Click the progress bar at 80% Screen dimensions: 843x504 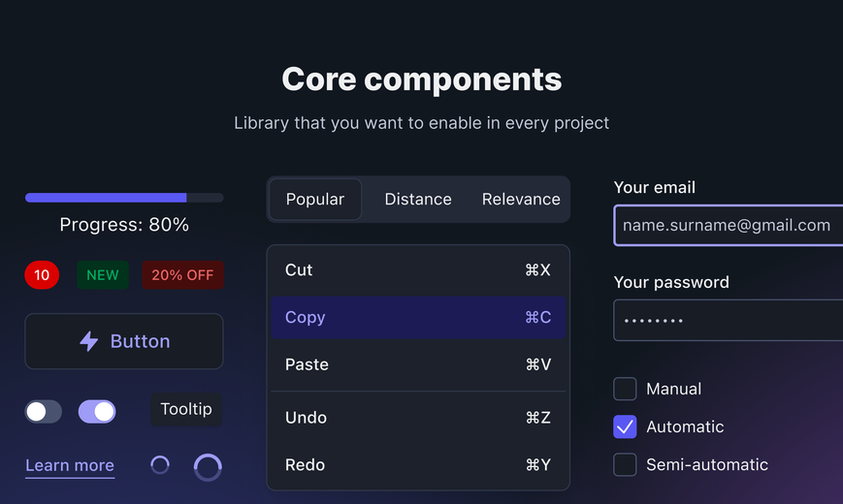(x=124, y=198)
